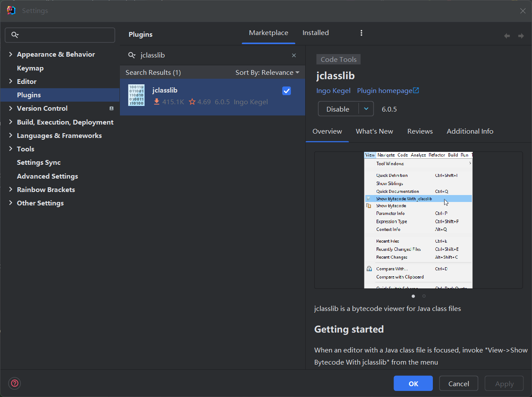The height and width of the screenshot is (397, 532).
Task: Switch to the Marketplace tab
Action: (268, 33)
